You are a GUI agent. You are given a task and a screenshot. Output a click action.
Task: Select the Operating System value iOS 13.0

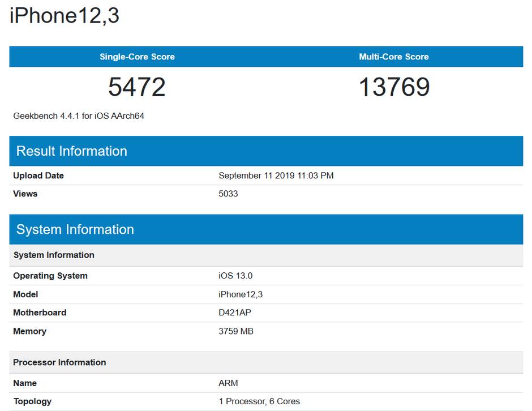coord(234,276)
